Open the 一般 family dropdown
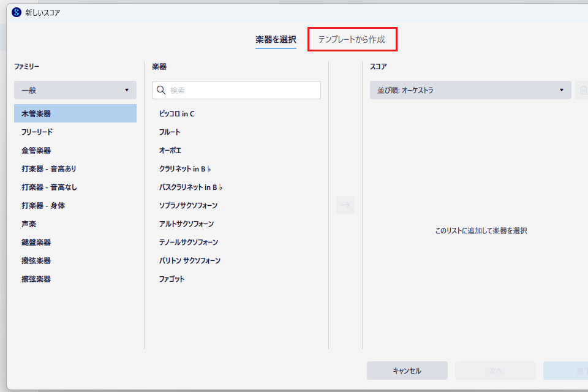This screenshot has height=392, width=588. [x=75, y=90]
